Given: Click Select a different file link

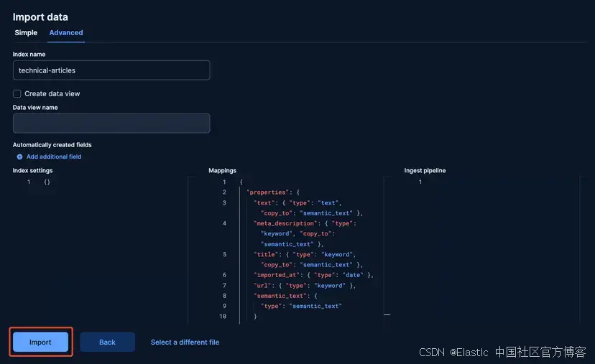Looking at the screenshot, I should (x=185, y=342).
